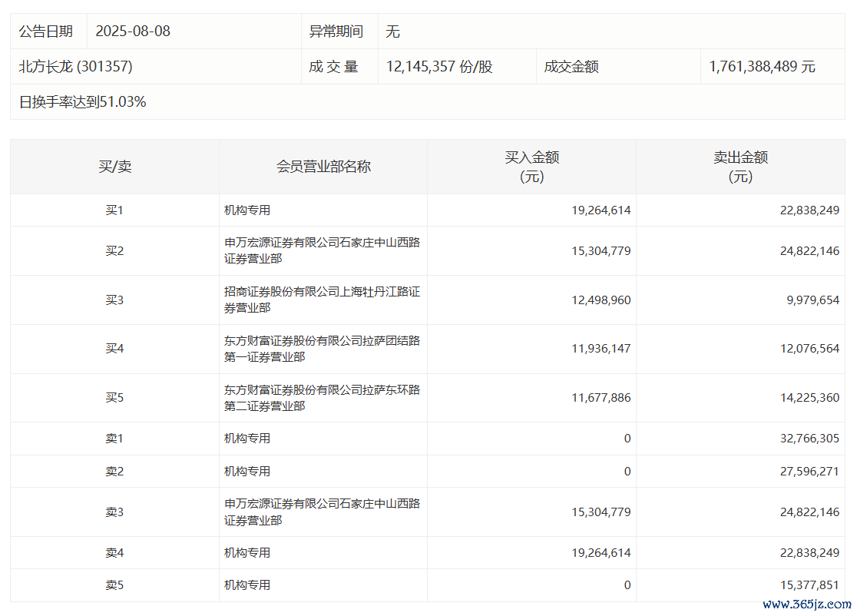Select sell amount 9,979,654
857x616 pixels.
tap(812, 300)
